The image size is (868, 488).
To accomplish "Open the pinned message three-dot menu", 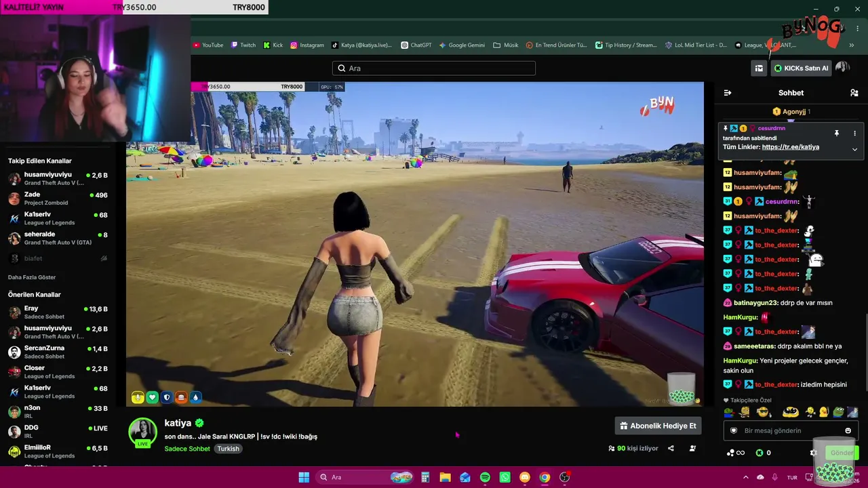I will [854, 134].
